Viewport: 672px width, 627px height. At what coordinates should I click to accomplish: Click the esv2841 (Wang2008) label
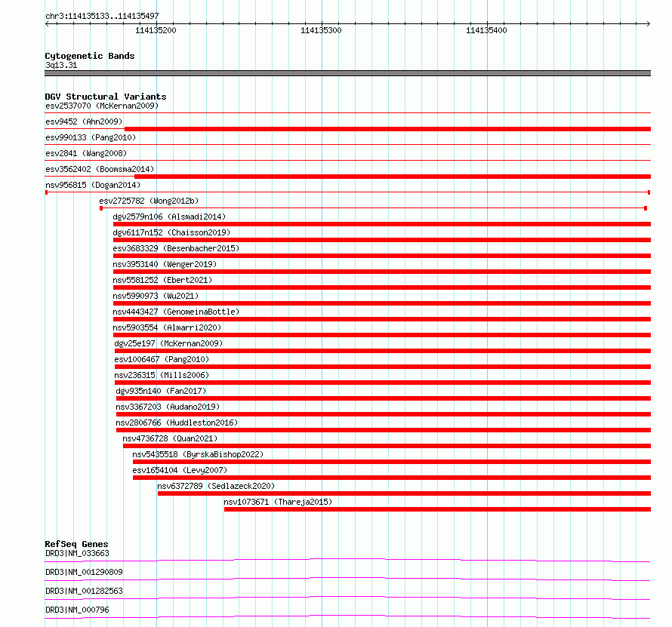(86, 153)
